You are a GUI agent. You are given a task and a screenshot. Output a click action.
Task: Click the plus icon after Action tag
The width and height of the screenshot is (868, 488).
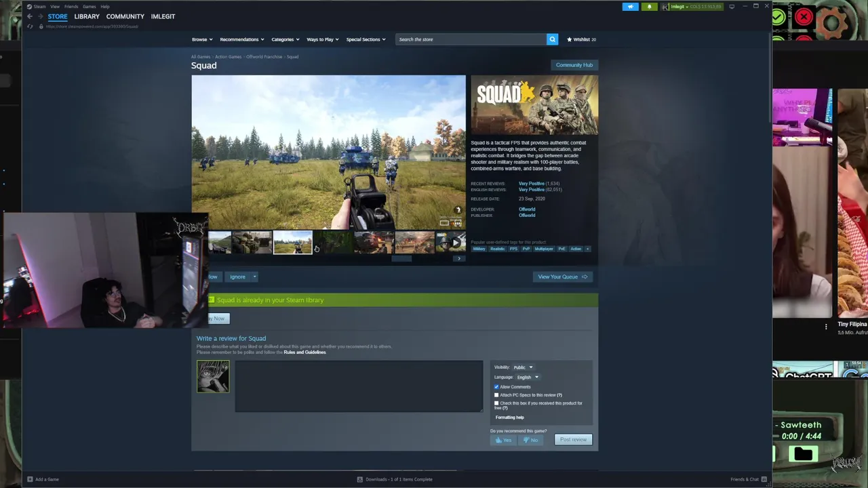point(587,249)
